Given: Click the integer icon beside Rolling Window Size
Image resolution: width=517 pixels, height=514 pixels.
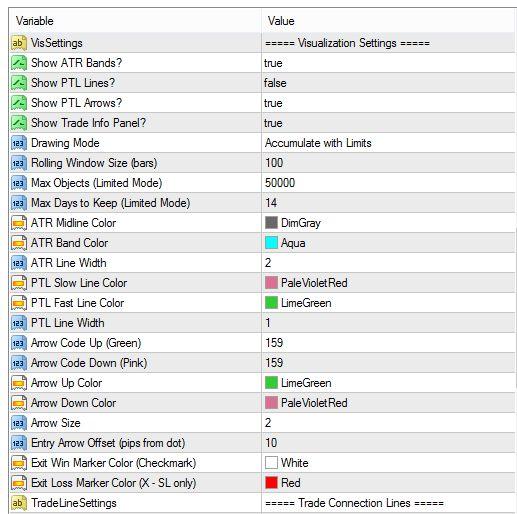Looking at the screenshot, I should point(19,163).
